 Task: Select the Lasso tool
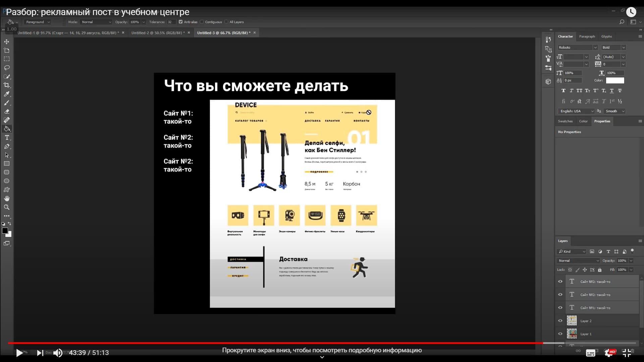click(6, 68)
